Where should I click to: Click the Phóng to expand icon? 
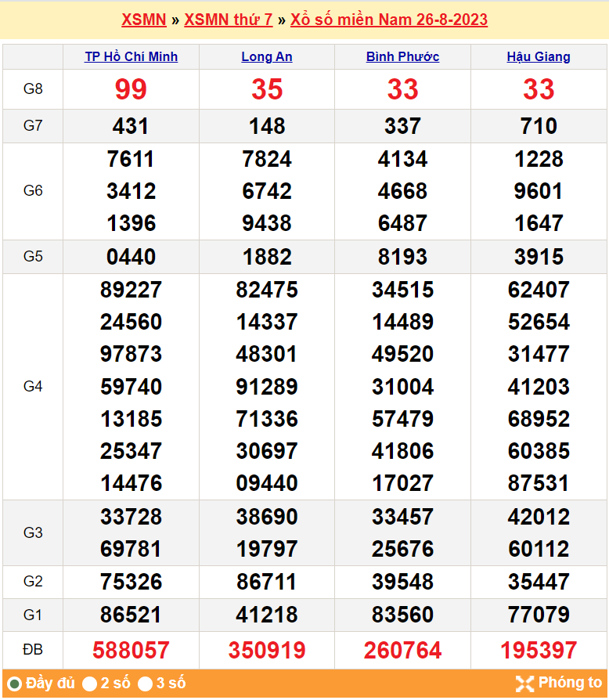tap(524, 683)
